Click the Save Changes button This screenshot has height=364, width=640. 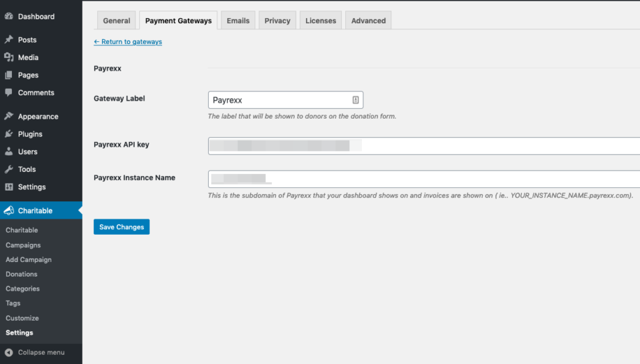pyautogui.click(x=121, y=227)
